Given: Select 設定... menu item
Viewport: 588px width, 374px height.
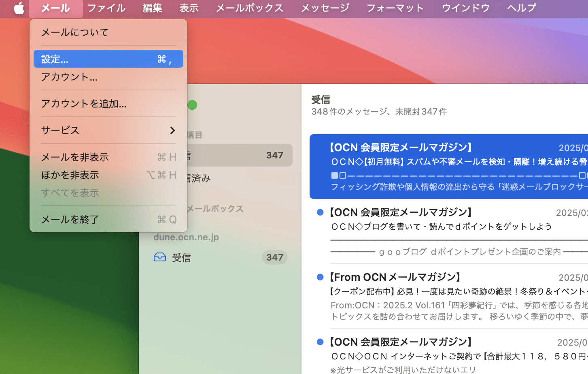Looking at the screenshot, I should tap(108, 59).
